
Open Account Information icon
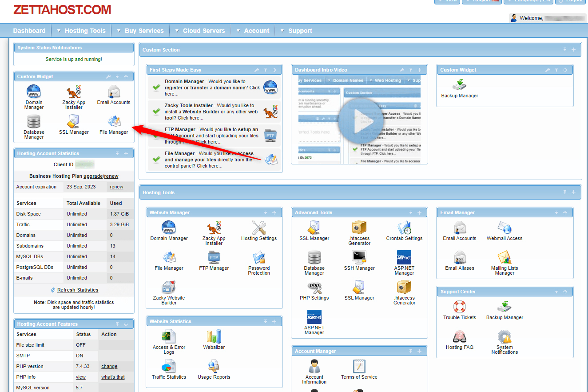(x=314, y=372)
